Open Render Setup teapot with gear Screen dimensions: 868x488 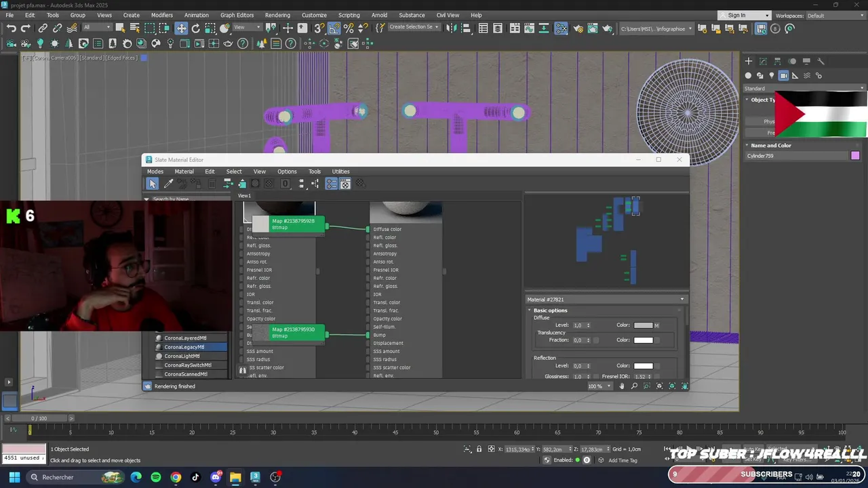coord(577,28)
